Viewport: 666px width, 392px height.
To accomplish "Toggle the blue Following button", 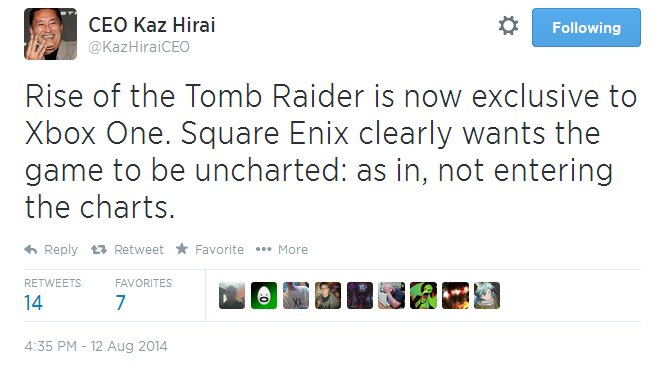I will click(x=586, y=28).
